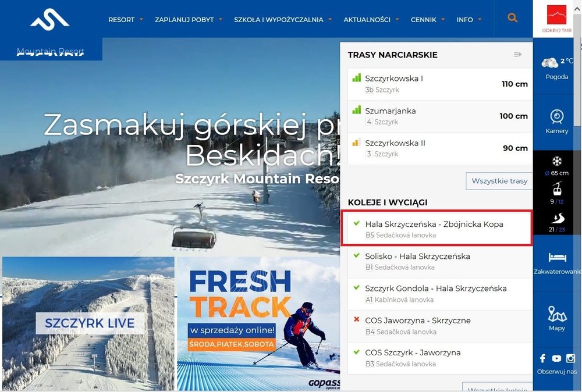Select the Szczyrkowska II slope row
Image resolution: width=582 pixels, height=392 pixels.
(x=440, y=149)
